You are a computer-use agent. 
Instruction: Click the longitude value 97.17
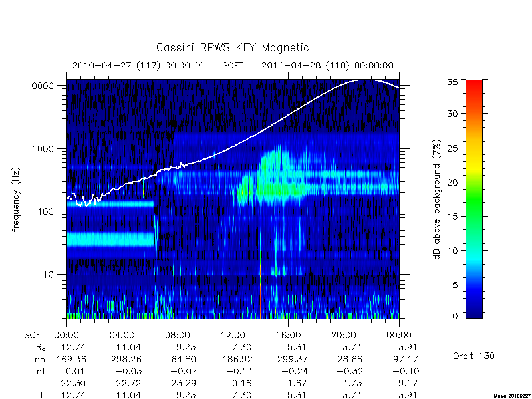pos(405,359)
